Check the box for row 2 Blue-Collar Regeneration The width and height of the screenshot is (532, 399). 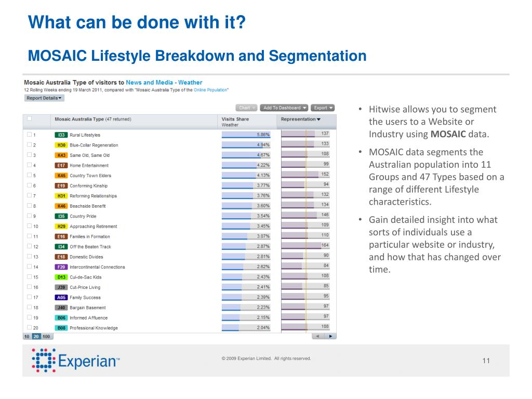click(30, 145)
